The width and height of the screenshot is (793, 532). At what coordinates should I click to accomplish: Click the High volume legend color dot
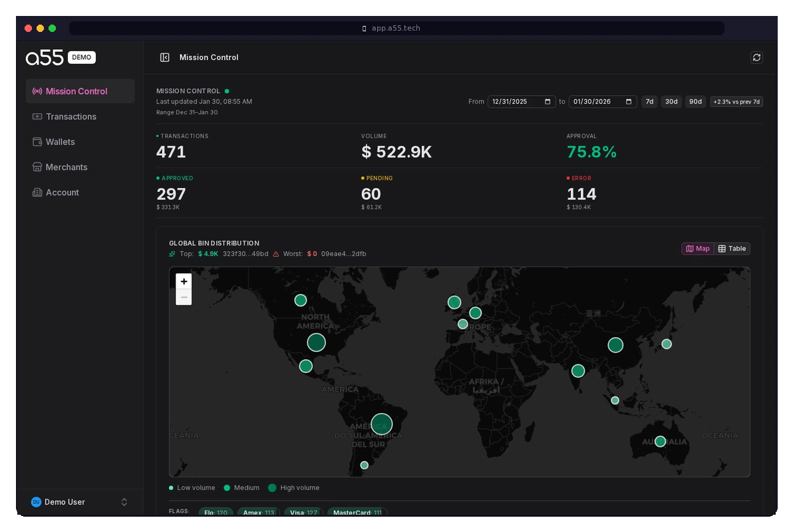(x=272, y=487)
